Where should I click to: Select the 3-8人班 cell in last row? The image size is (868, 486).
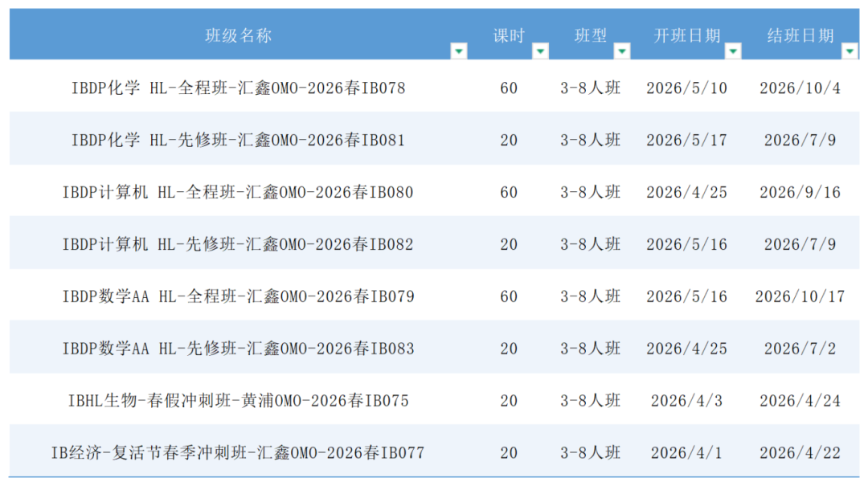592,452
